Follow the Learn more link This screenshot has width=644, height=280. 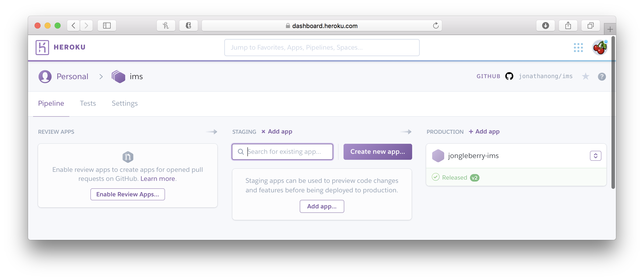(x=157, y=179)
